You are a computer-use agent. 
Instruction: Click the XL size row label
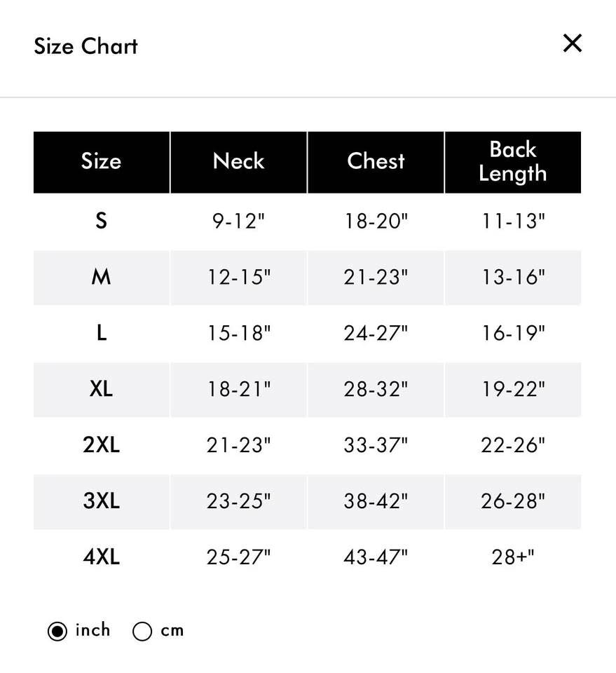coord(101,388)
